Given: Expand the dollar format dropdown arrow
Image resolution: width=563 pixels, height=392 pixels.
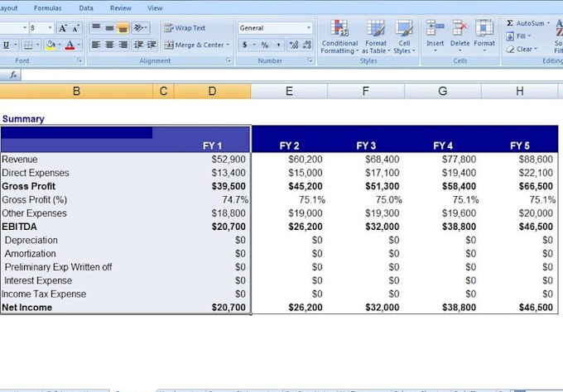Looking at the screenshot, I should (254, 45).
